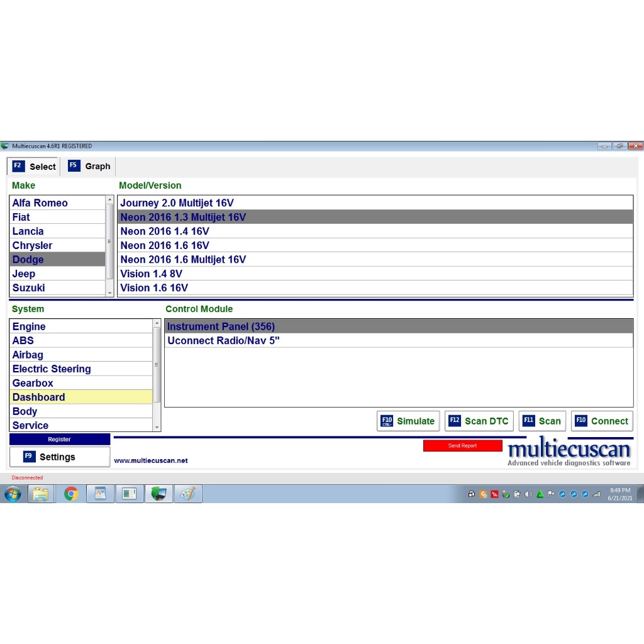Viewport: 644px width, 644px height.
Task: Select Suzuki in the Make list
Action: [x=57, y=288]
